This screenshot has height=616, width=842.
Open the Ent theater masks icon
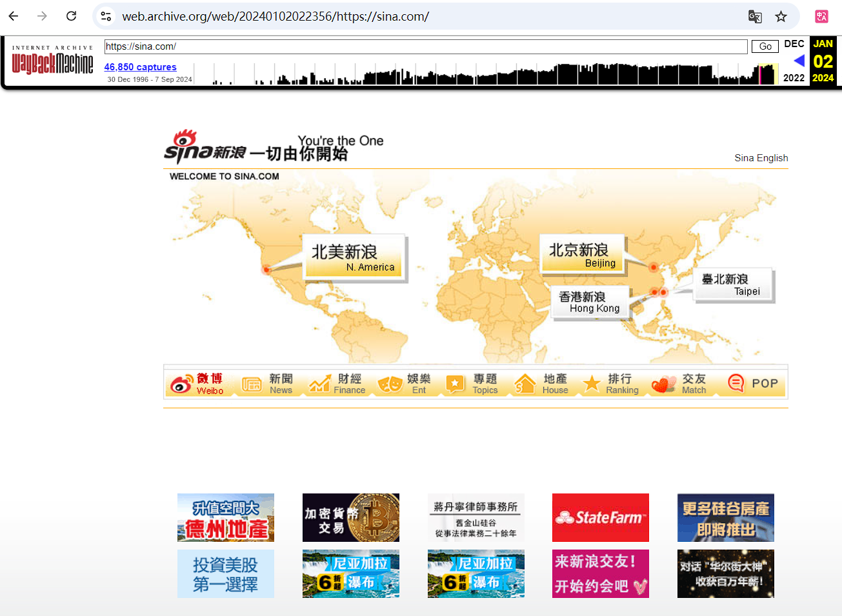tap(390, 384)
